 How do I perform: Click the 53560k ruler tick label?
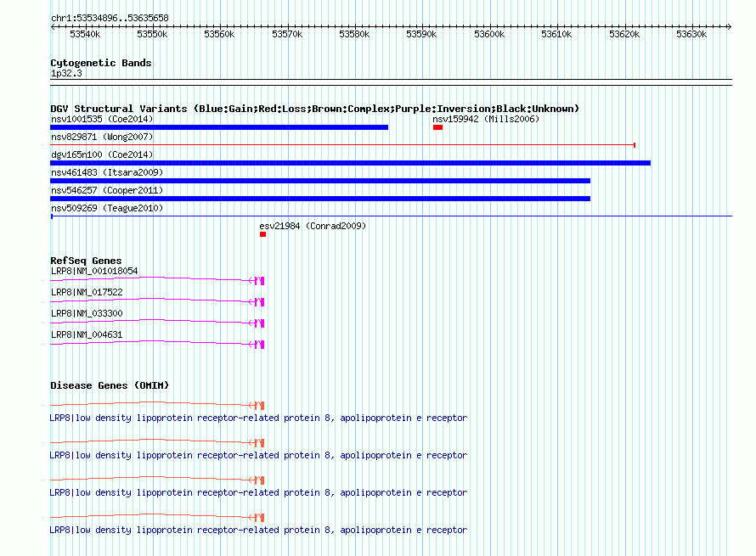pos(219,34)
